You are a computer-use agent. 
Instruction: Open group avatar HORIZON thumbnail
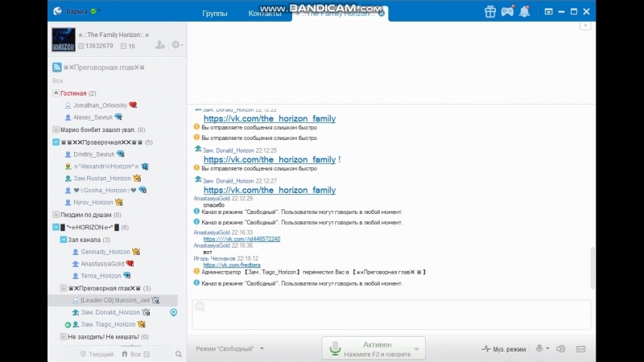(64, 39)
